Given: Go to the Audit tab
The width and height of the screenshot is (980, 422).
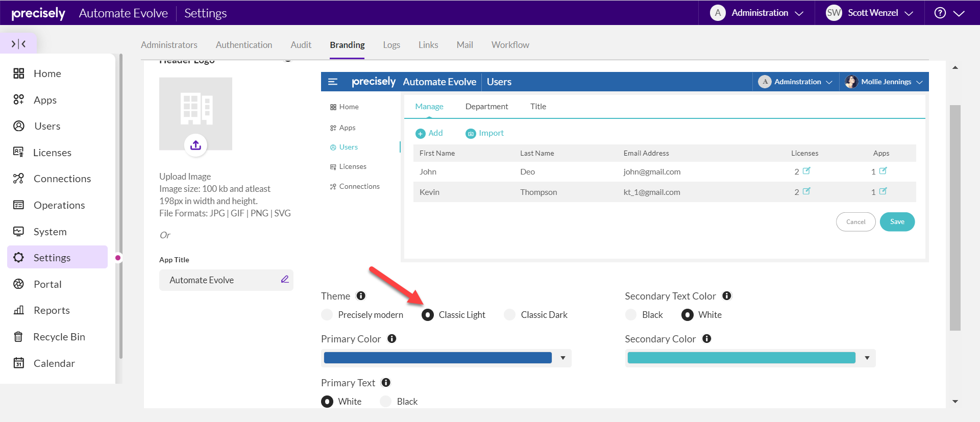Looking at the screenshot, I should click(301, 45).
